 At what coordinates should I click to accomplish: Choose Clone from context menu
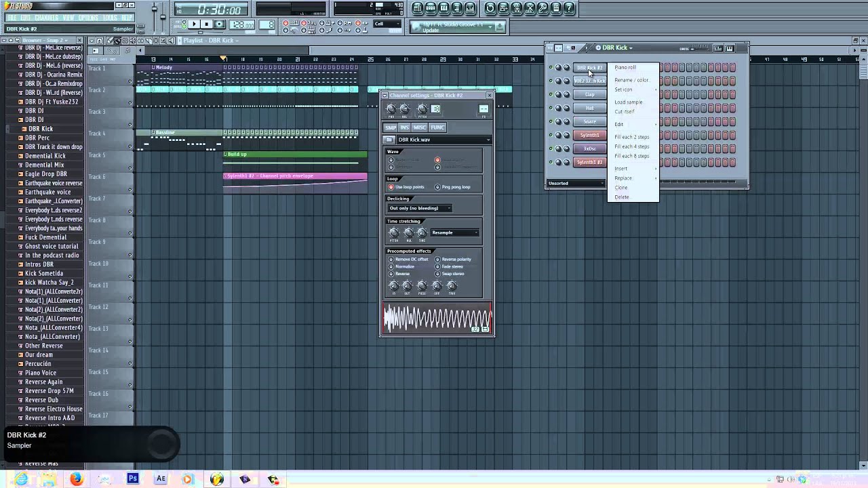click(620, 188)
